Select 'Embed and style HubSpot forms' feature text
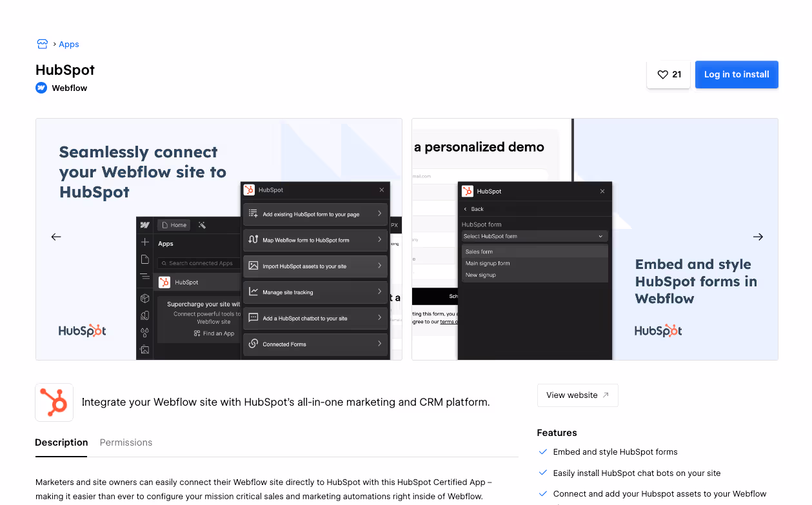Image resolution: width=812 pixels, height=505 pixels. 615,452
